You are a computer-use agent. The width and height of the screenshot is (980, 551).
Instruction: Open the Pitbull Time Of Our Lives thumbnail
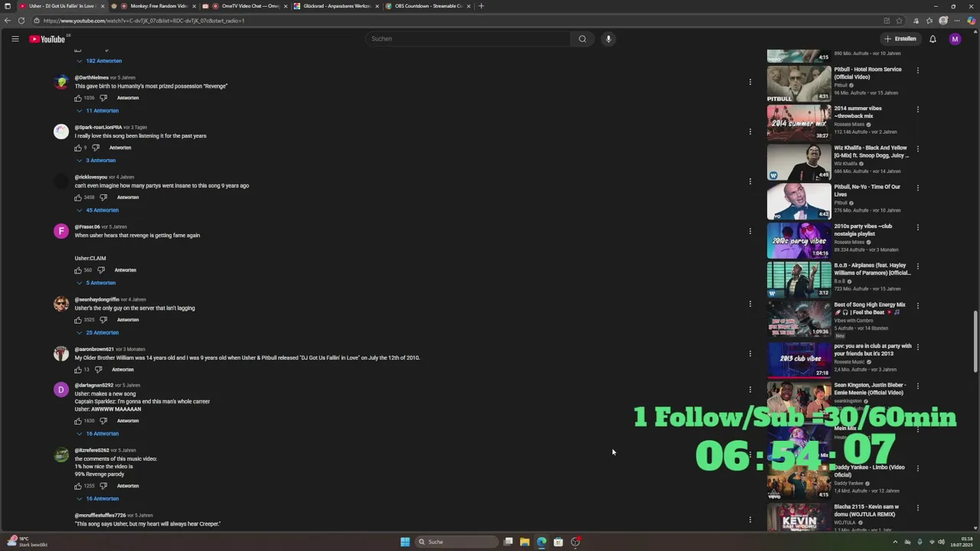pos(799,201)
